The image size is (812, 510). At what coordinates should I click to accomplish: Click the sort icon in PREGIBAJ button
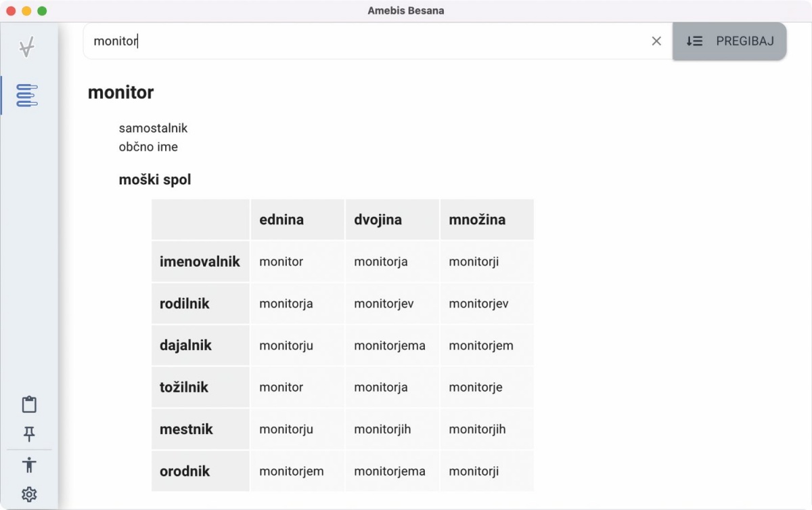coord(694,41)
